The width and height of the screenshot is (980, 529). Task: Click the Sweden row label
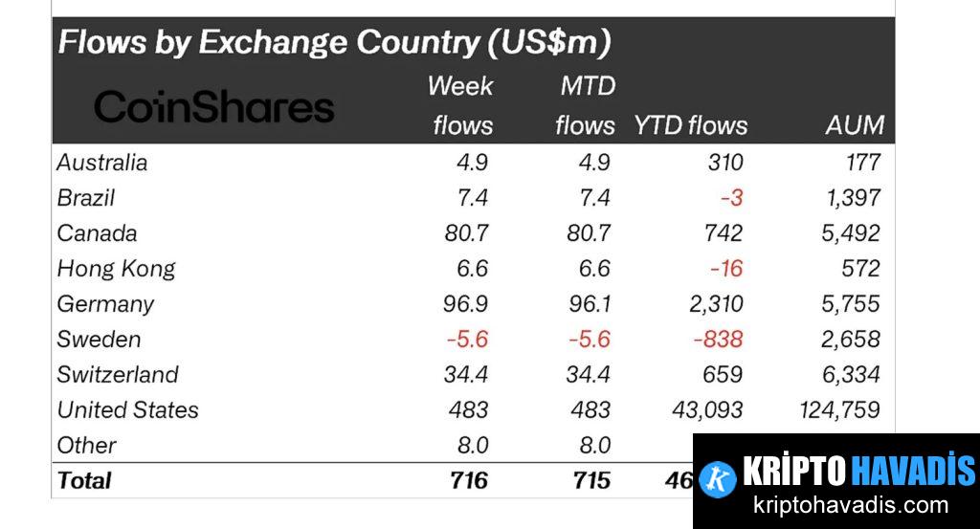[99, 339]
